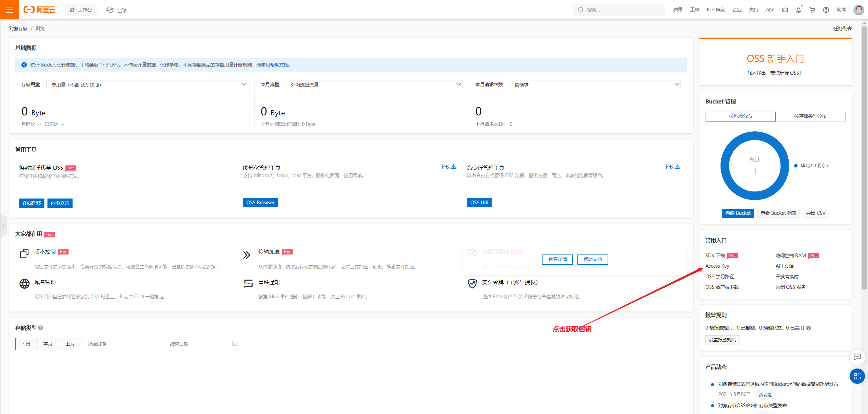Select 本月 storage period option
Viewport: 868px width, 414px height.
coord(48,344)
